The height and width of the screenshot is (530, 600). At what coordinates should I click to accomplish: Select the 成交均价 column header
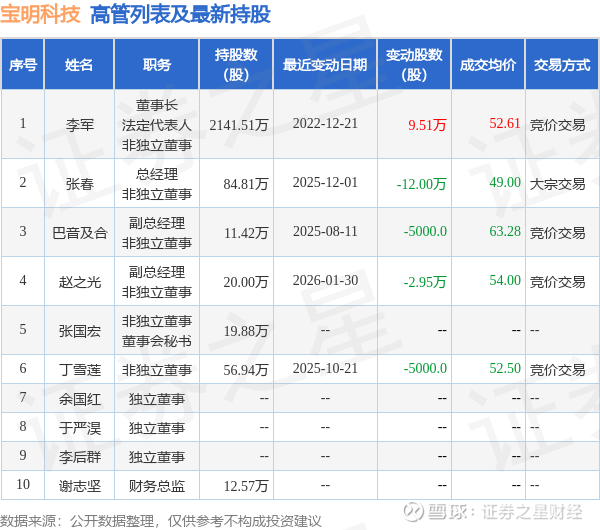tap(488, 65)
